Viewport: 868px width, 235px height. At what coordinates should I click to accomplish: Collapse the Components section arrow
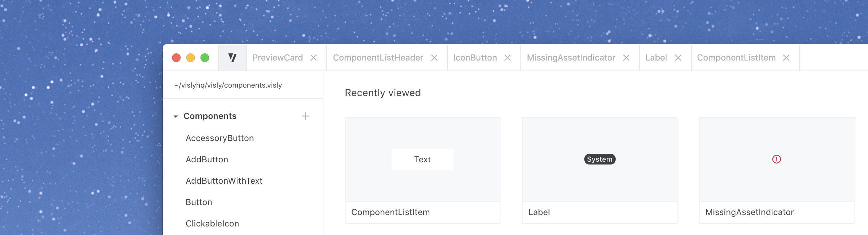coord(175,116)
